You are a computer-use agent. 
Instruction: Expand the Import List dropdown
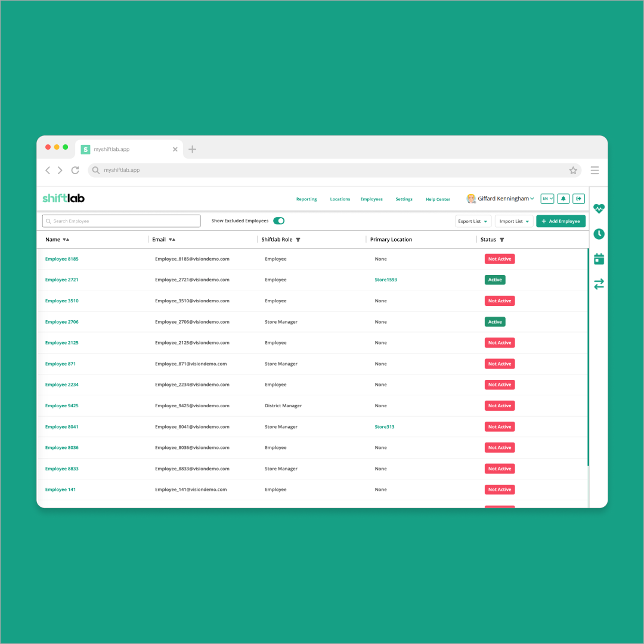[514, 221]
